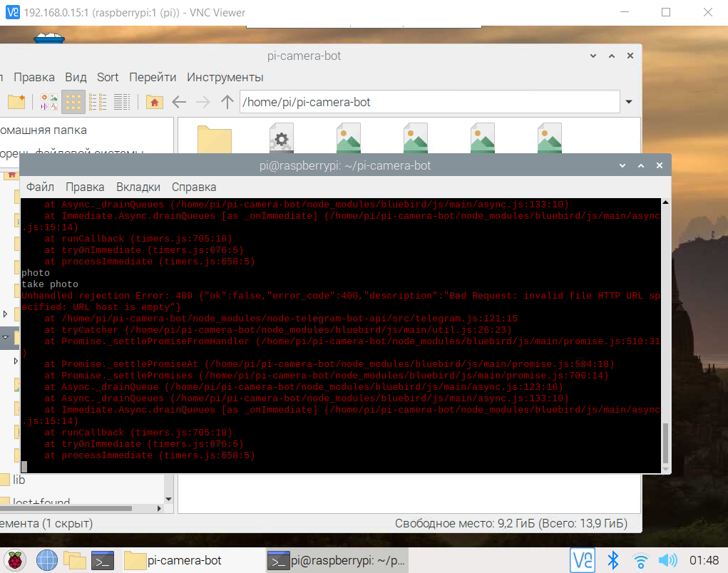Select the folder icon in pi-camera-bot
Viewport: 728px width, 573px height.
(215, 139)
